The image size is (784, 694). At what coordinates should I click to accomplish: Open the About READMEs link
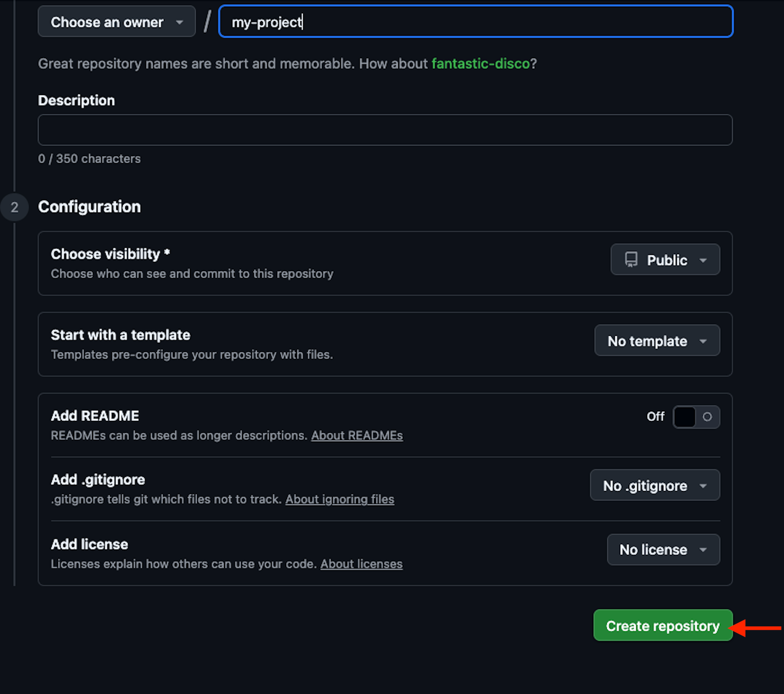pyautogui.click(x=357, y=435)
